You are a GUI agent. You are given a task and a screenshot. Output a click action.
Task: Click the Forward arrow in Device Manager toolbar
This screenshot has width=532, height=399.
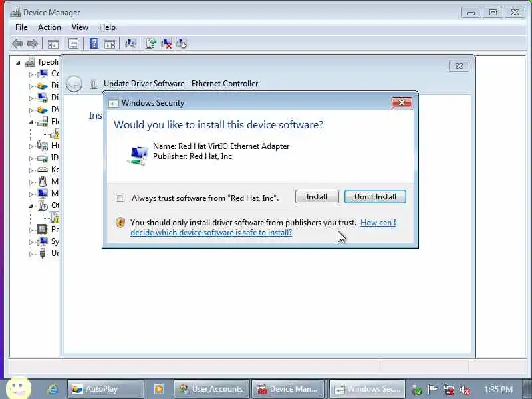32,43
